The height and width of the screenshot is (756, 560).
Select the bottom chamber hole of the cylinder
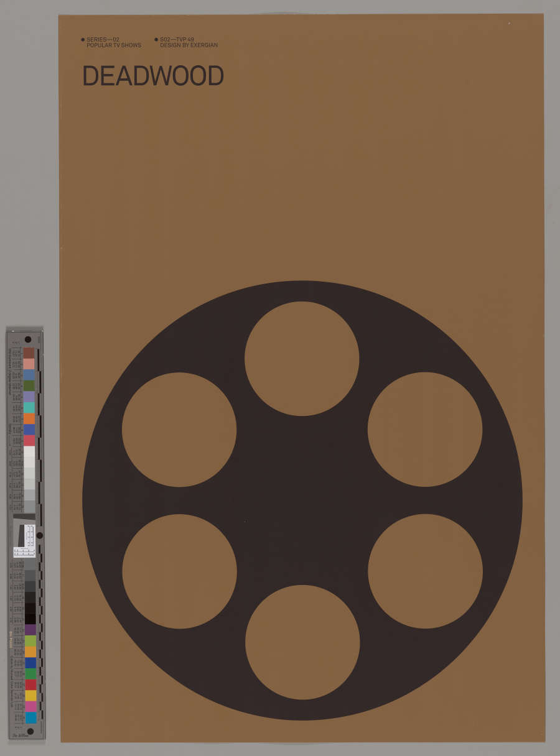pyautogui.click(x=302, y=642)
